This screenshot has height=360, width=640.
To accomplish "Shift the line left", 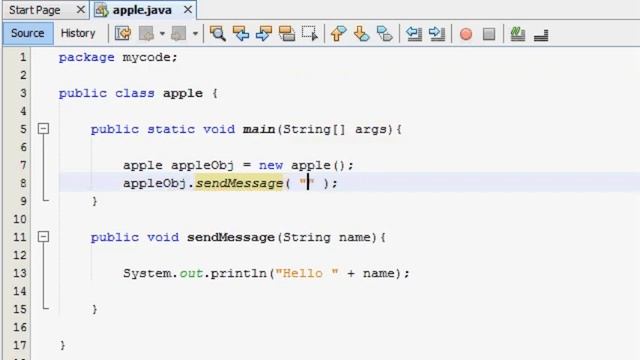I will [x=414, y=33].
